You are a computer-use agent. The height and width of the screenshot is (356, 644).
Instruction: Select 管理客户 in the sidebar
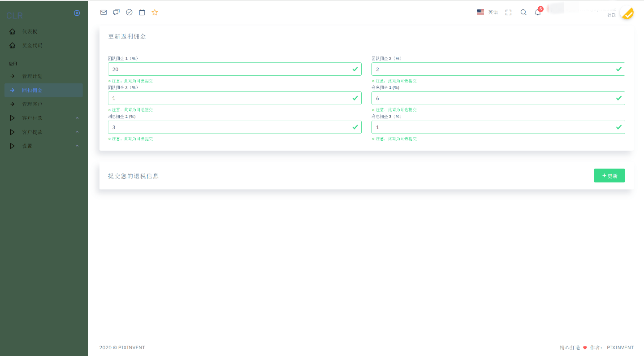[x=32, y=104]
